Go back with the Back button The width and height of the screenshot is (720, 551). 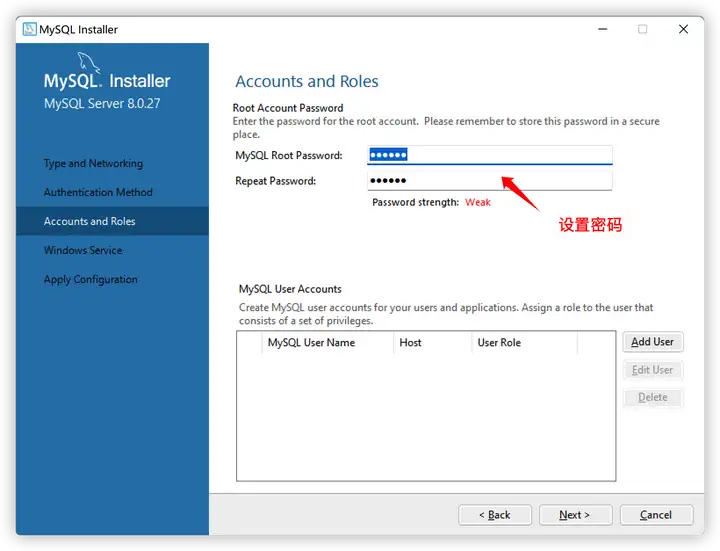tap(495, 515)
